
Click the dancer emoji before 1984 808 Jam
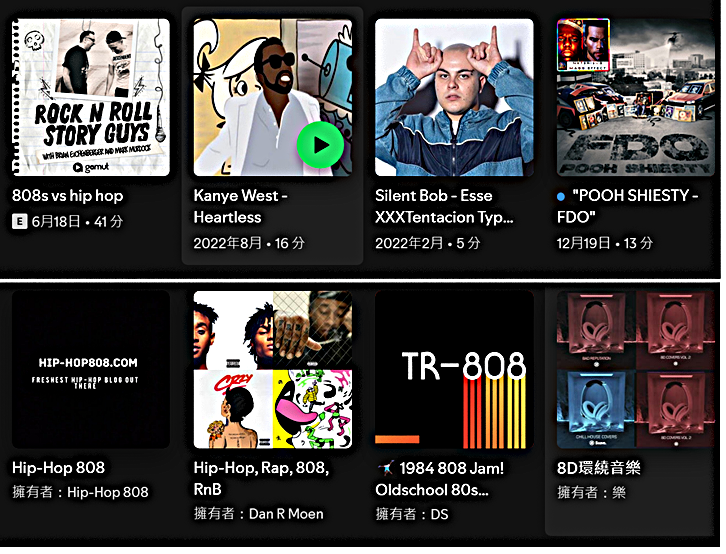pos(385,468)
